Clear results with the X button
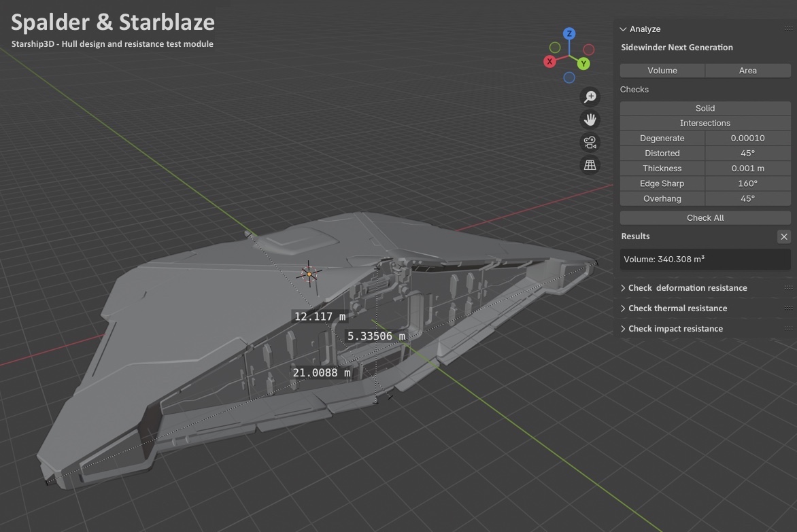The width and height of the screenshot is (797, 532). [783, 236]
